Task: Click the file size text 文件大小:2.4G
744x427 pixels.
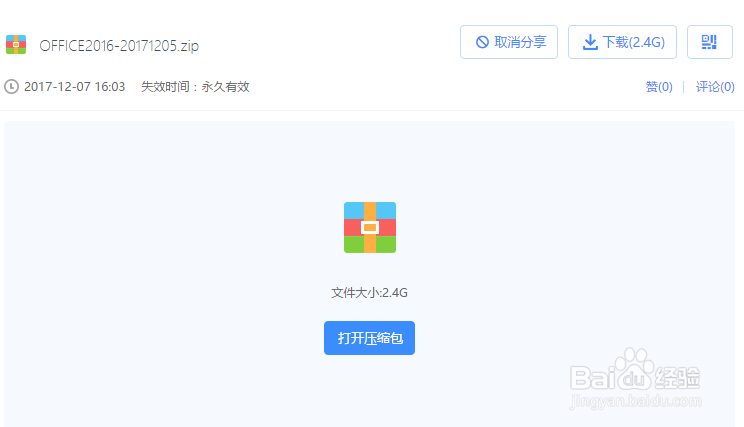Action: 369,293
